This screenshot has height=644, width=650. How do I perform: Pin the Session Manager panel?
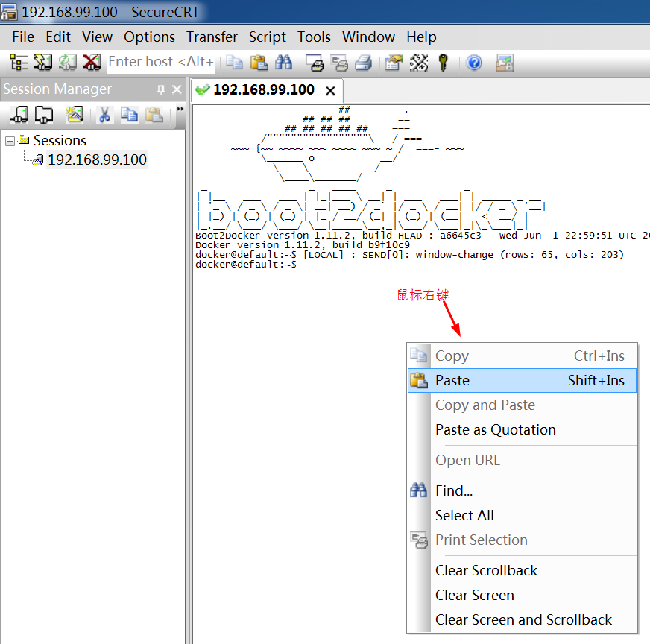pyautogui.click(x=161, y=89)
